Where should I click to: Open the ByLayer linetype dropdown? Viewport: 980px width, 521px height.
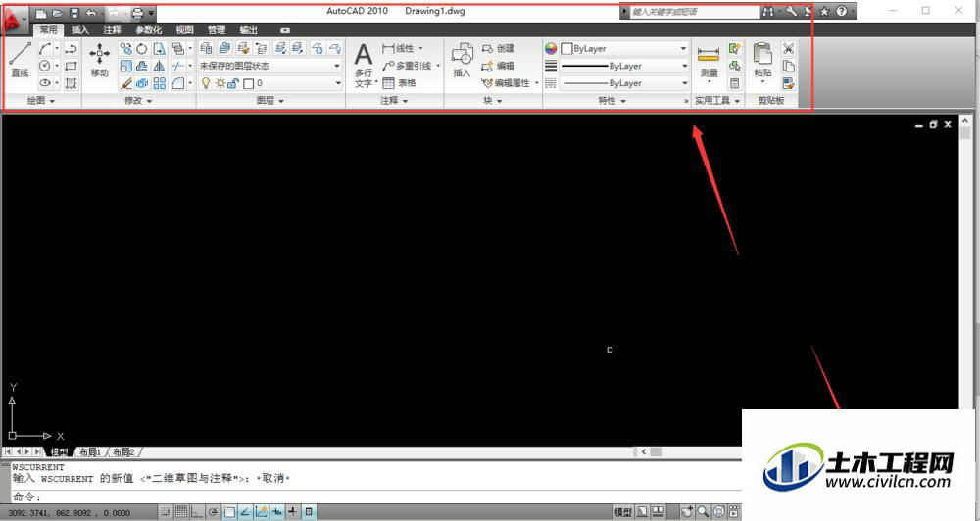click(623, 83)
